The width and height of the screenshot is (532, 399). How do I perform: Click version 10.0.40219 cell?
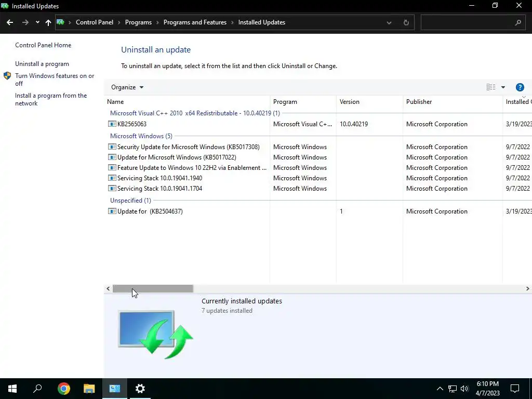[x=354, y=124]
